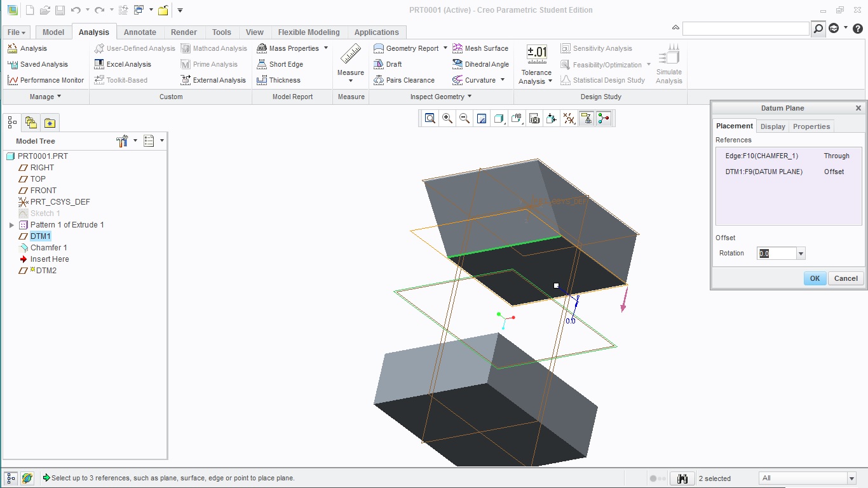868x488 pixels.
Task: Open External Analysis
Action: click(213, 80)
